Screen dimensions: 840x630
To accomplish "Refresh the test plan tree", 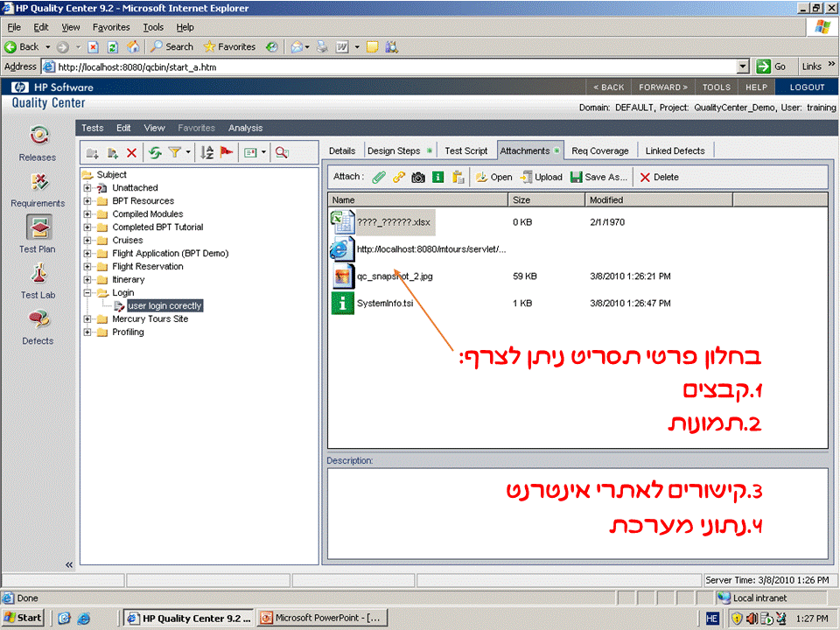I will 156,153.
